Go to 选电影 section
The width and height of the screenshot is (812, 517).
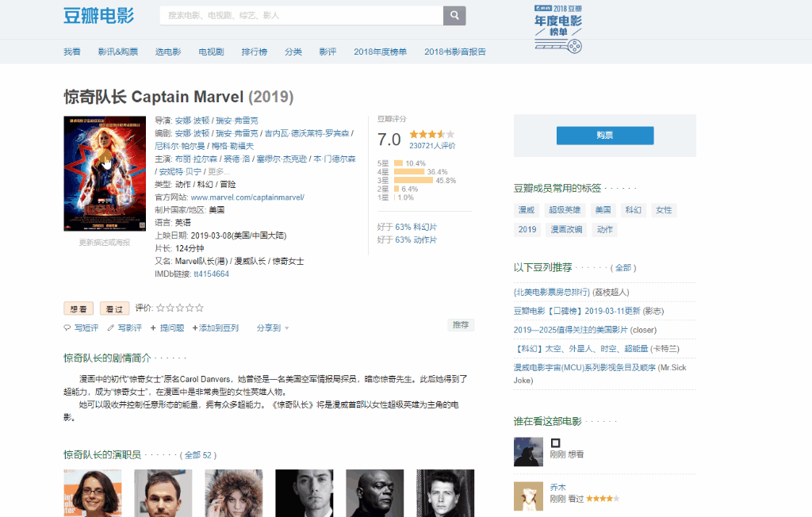pos(168,52)
